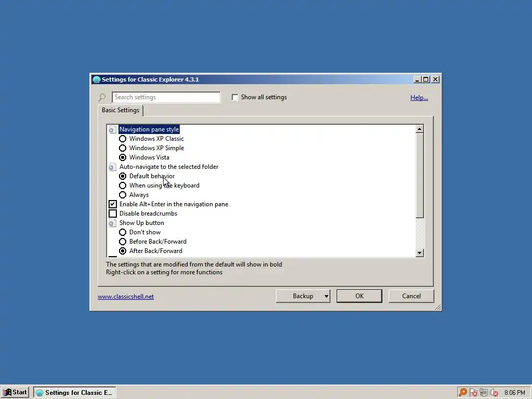The height and width of the screenshot is (399, 532).
Task: Open the Help... link
Action: (x=419, y=98)
